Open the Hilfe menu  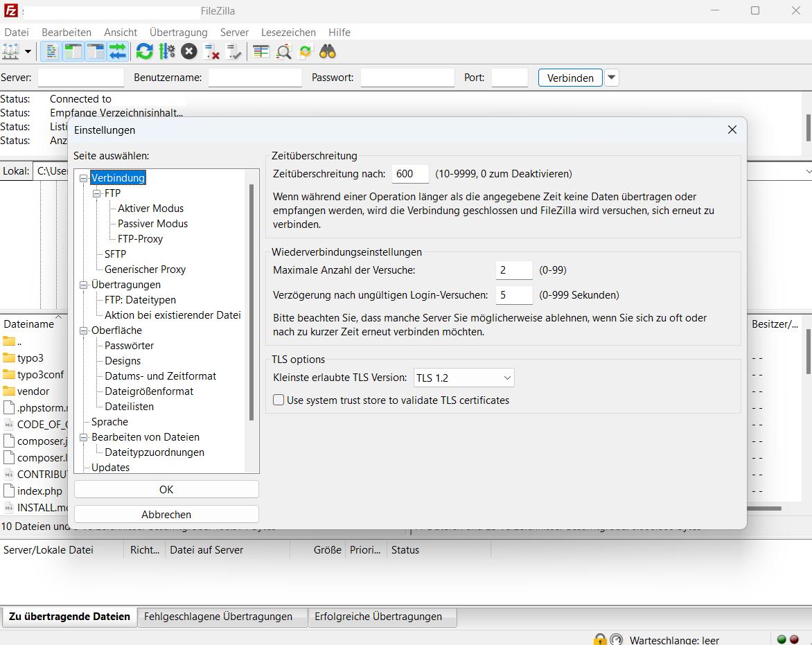[339, 32]
